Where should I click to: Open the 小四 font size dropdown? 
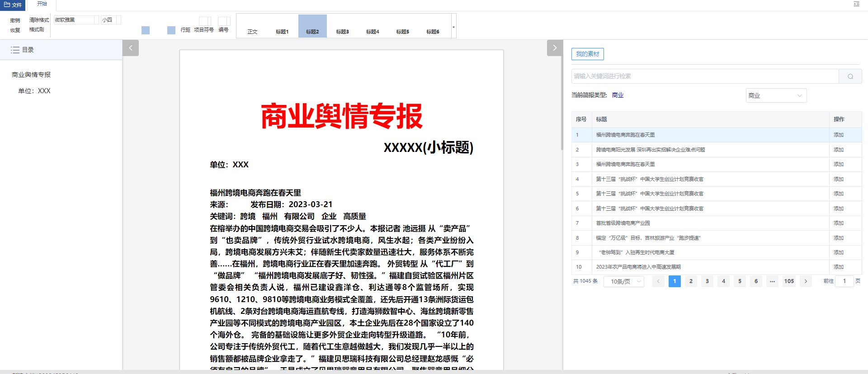coord(111,20)
